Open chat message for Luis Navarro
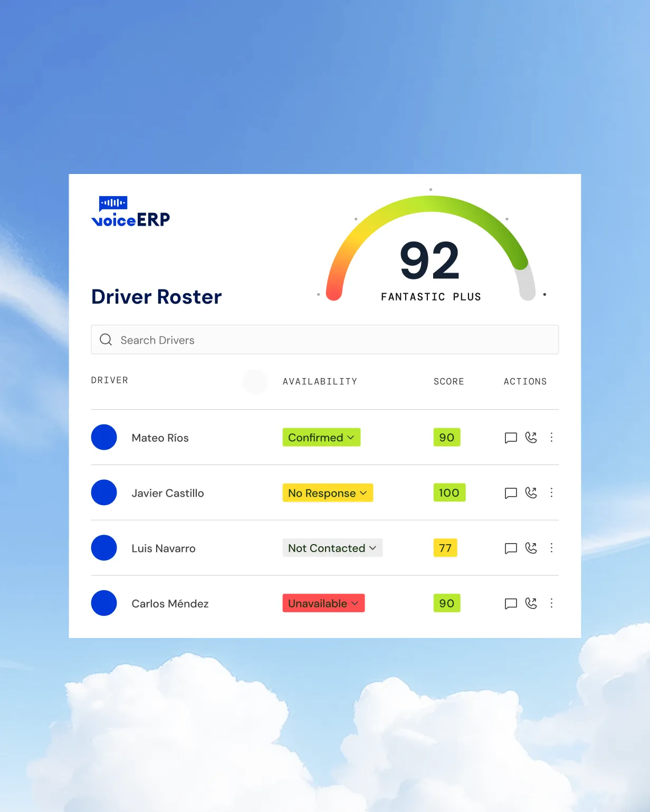650x812 pixels. (x=510, y=548)
